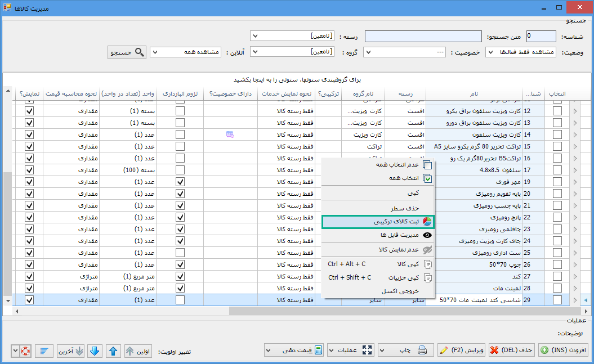Viewport: 594px width, 364px height.
Task: Click the app icon in title bar
Action: 7,7
